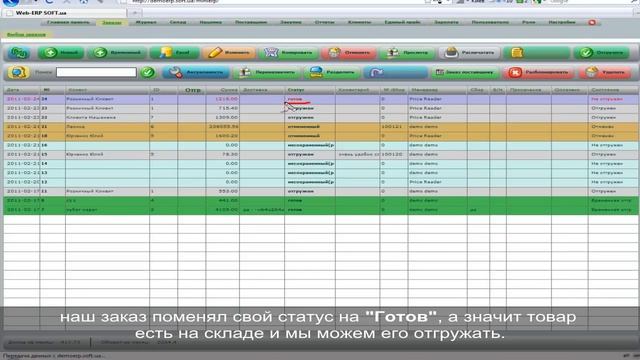
Task: Open the Зарплата tab
Action: pyautogui.click(x=446, y=22)
